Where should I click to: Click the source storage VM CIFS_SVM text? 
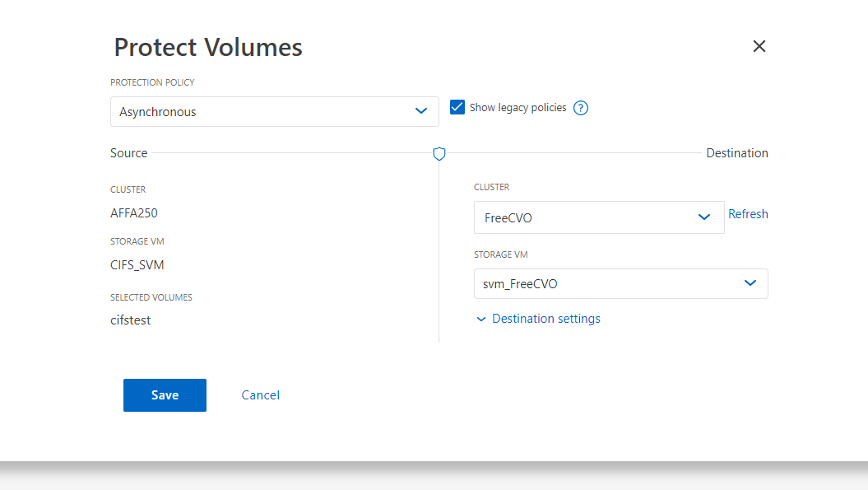coord(137,265)
